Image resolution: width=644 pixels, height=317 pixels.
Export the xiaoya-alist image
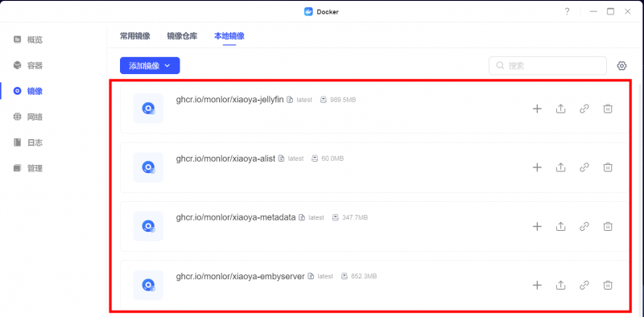point(560,167)
